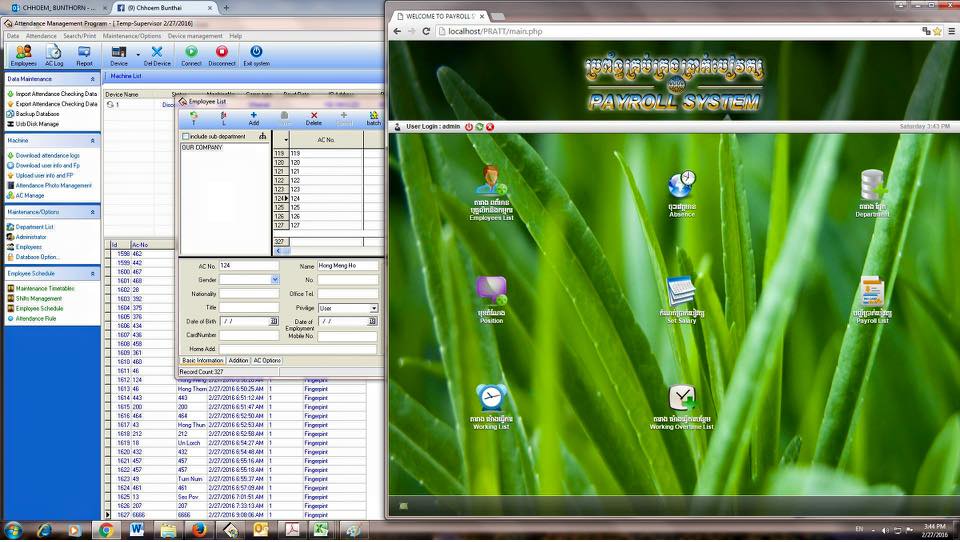Enable the include sub department checkbox
The height and width of the screenshot is (542, 960).
(x=185, y=136)
